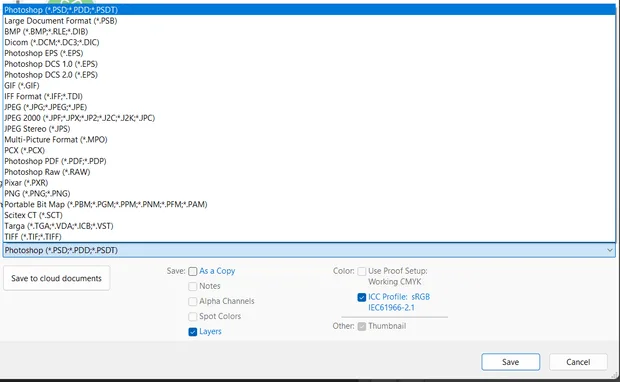Select BMP (*.BMP;*.RLE;*.DIB) format

tap(309, 31)
